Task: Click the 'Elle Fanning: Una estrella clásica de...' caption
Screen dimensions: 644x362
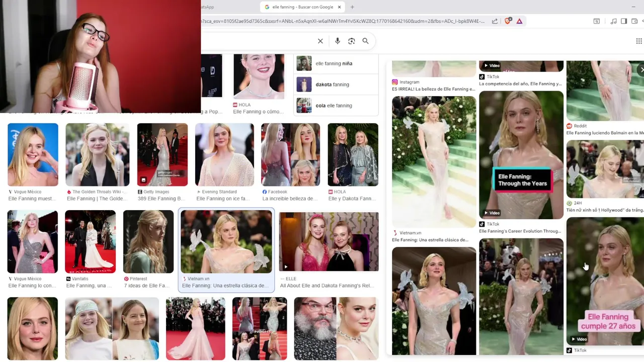Action: [225, 286]
